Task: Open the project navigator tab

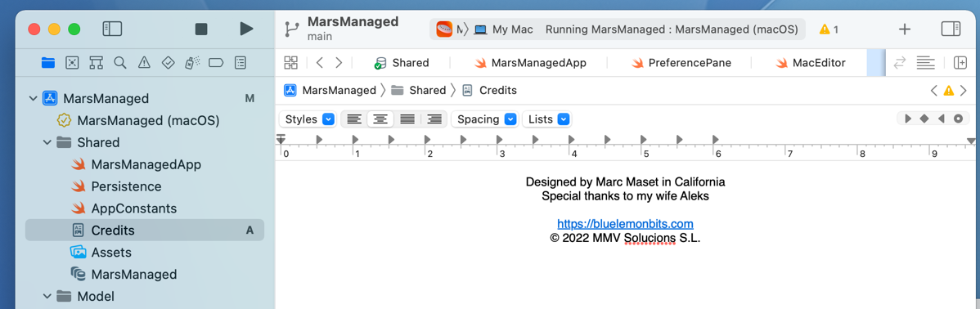Action: pos(48,62)
